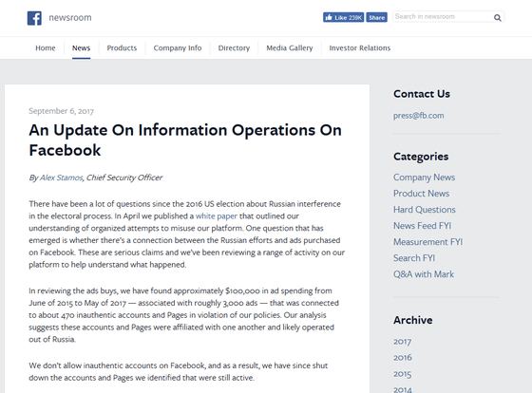The width and height of the screenshot is (532, 393).
Task: Open the Products menu item
Action: click(122, 47)
